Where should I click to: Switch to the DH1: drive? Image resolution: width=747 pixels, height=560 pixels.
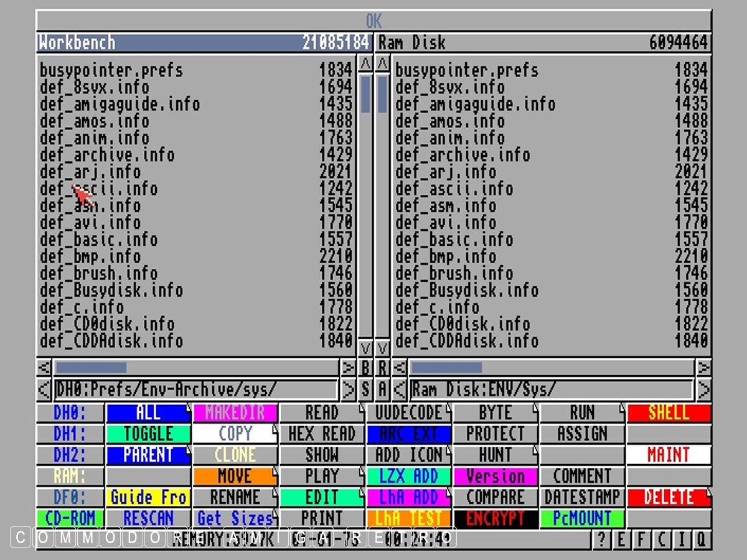coord(70,434)
